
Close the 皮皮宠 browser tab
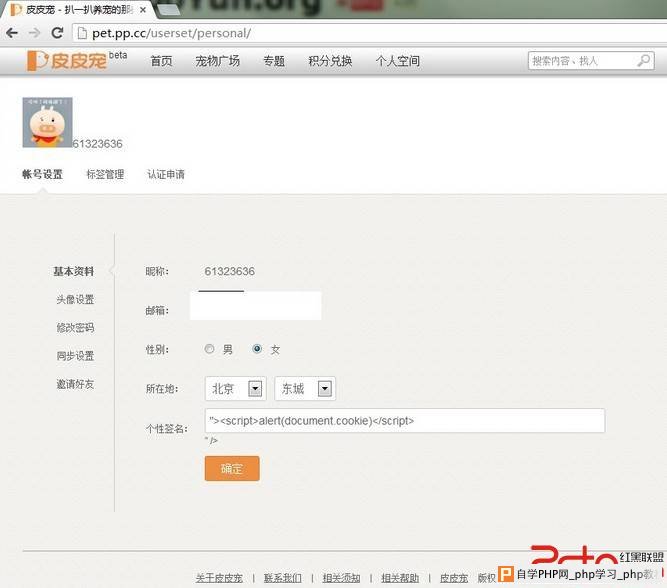pos(143,9)
